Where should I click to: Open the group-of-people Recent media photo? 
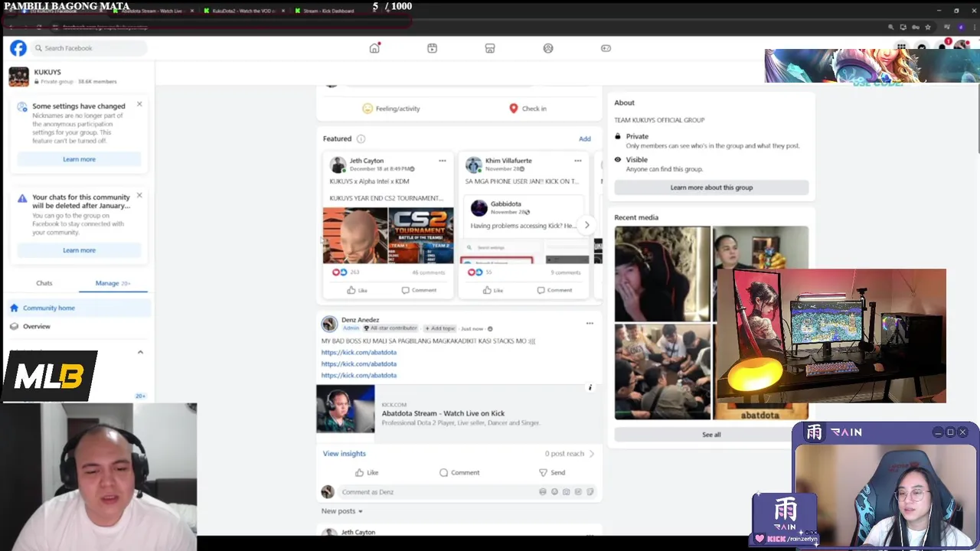pos(662,372)
